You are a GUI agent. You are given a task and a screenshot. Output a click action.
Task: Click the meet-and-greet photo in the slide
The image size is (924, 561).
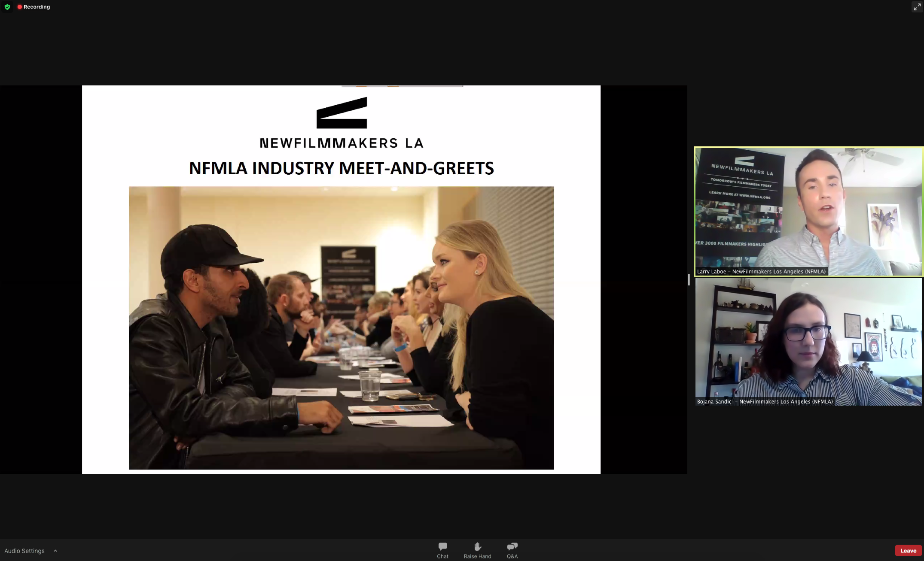(x=341, y=328)
